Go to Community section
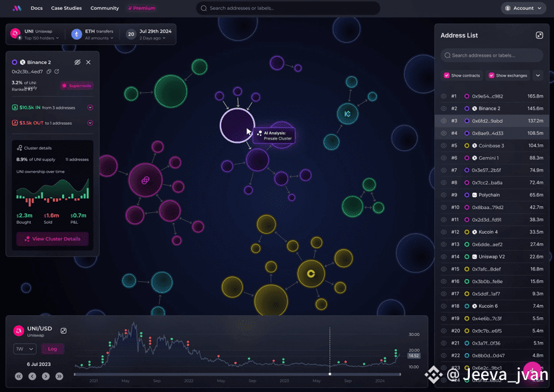Viewport: 554px width, 392px height. [x=104, y=8]
